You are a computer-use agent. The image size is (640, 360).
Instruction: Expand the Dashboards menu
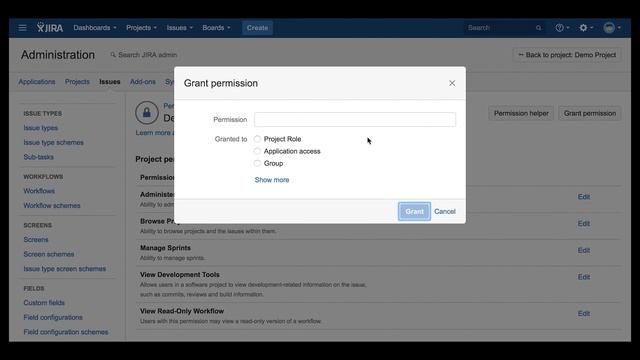click(95, 28)
